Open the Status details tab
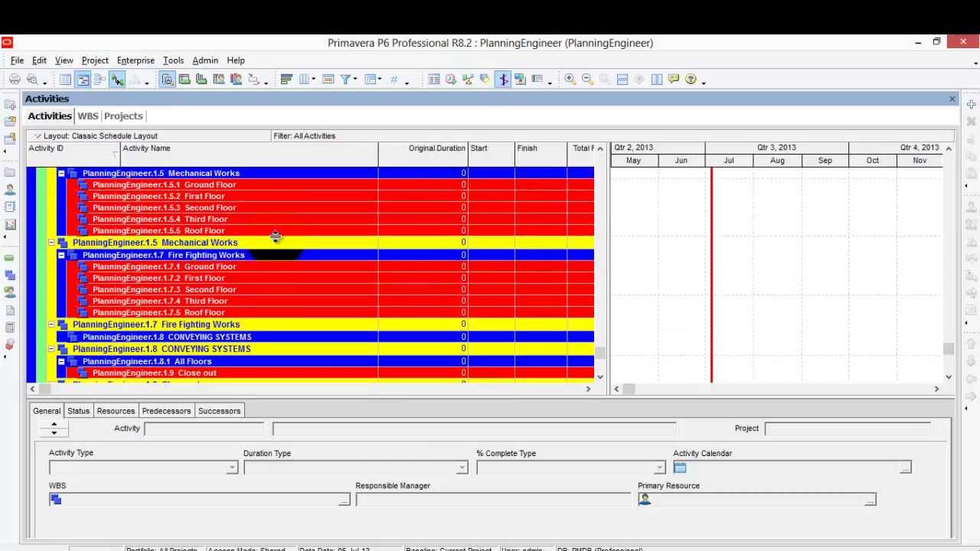Image resolution: width=980 pixels, height=551 pixels. pyautogui.click(x=78, y=411)
